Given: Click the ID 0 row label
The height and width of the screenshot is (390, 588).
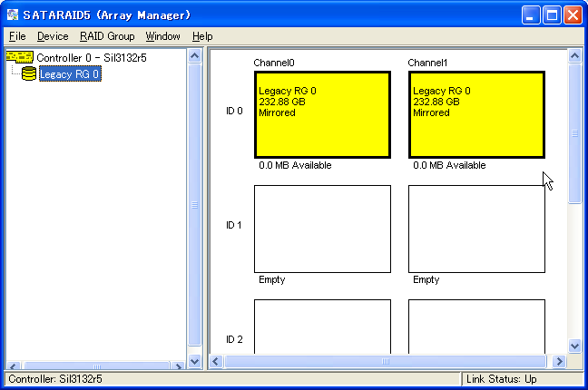Looking at the screenshot, I should [x=234, y=111].
